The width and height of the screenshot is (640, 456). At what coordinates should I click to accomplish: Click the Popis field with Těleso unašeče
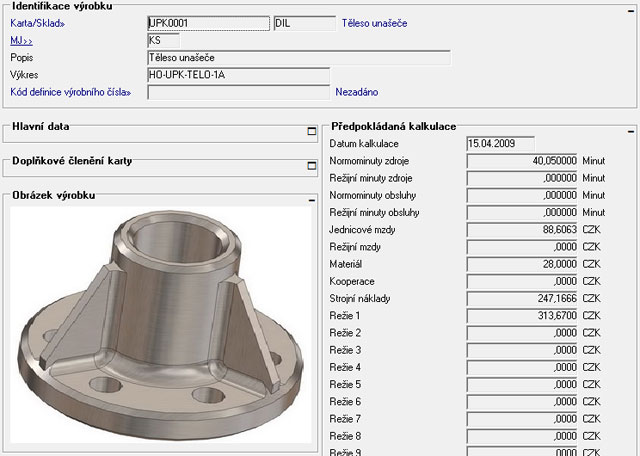point(299,58)
